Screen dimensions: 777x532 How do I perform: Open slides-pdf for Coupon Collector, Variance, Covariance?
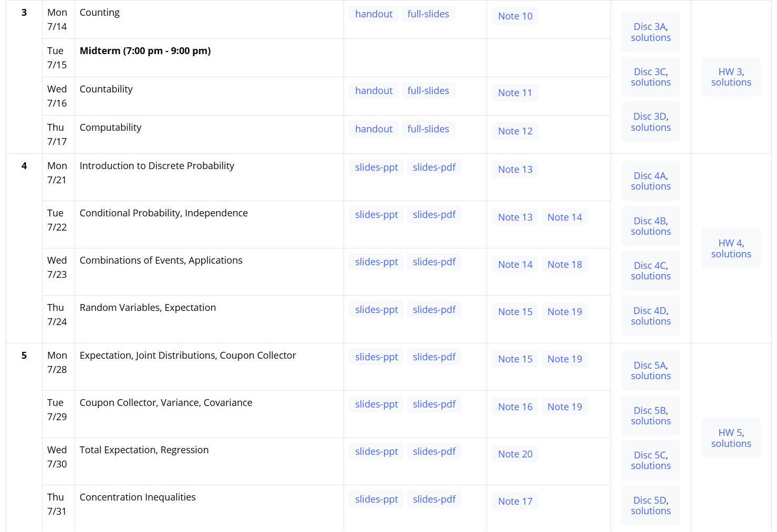[x=434, y=404]
